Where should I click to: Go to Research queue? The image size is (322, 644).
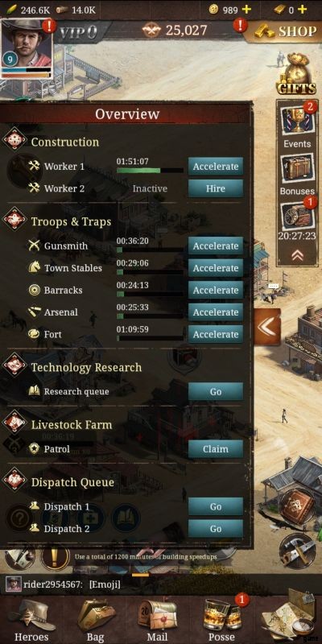click(x=216, y=391)
